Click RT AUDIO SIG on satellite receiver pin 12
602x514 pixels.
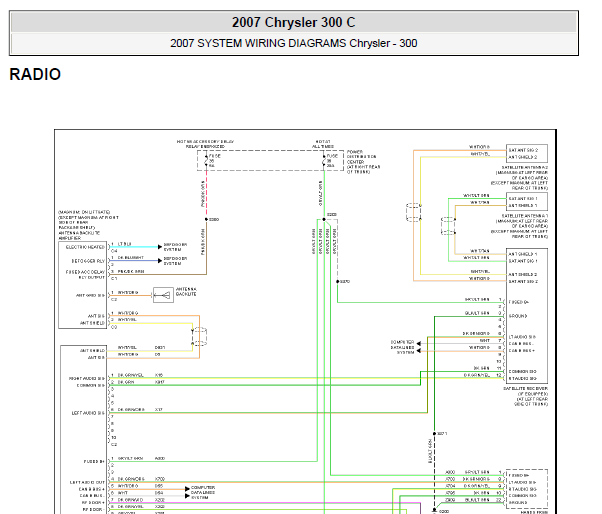[523, 378]
